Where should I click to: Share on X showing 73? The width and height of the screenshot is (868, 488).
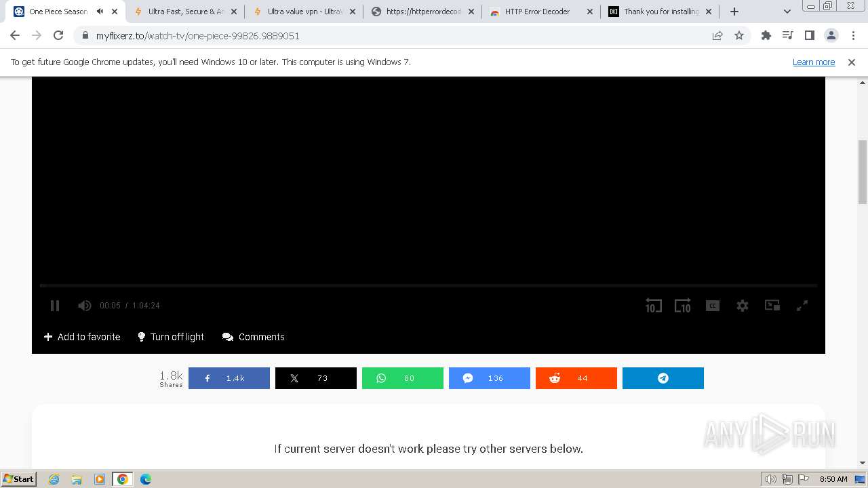[x=316, y=378]
